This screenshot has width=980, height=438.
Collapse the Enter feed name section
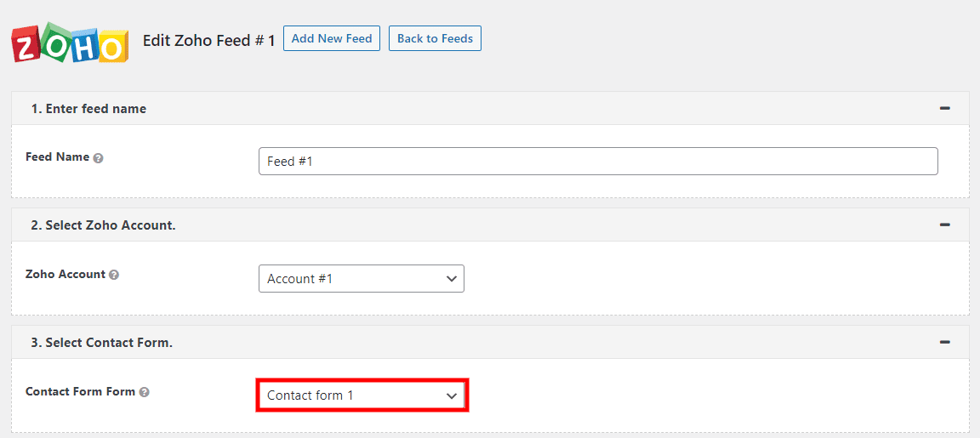click(x=944, y=109)
